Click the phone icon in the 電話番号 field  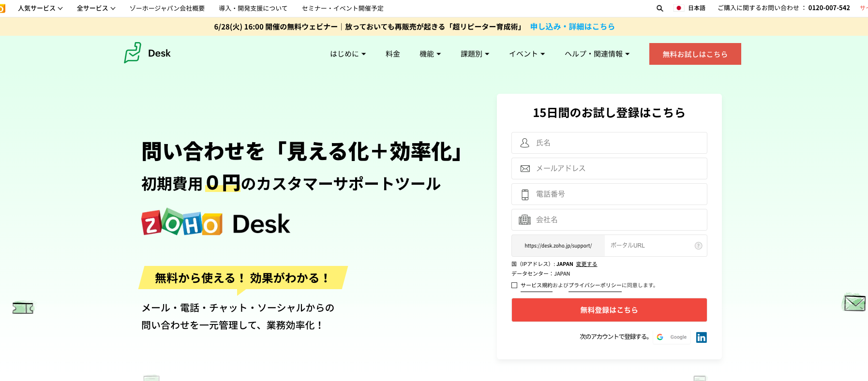(524, 194)
